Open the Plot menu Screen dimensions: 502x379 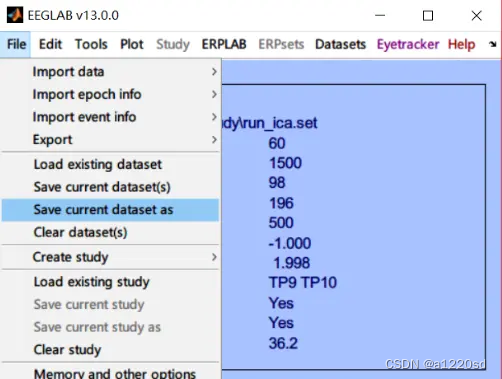click(132, 44)
